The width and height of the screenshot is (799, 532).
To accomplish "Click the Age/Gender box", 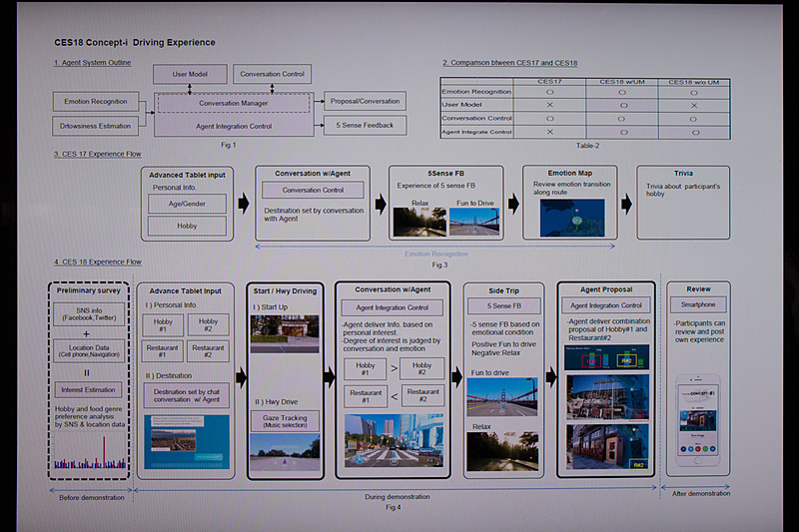I will pos(187,204).
